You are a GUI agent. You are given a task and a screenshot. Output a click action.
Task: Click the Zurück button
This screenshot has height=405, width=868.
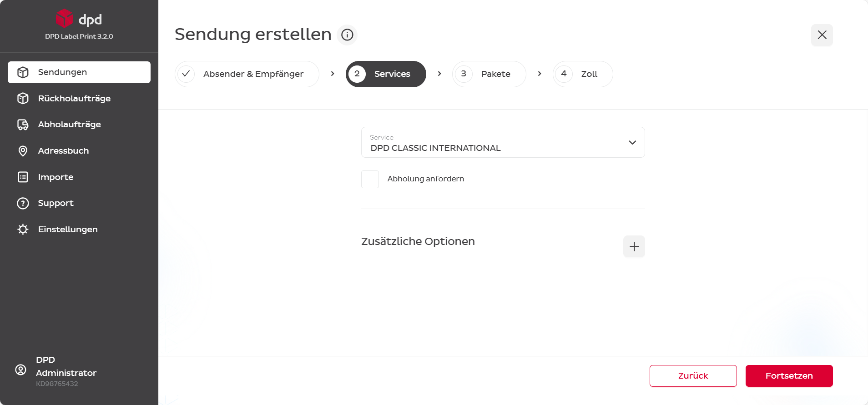(x=693, y=376)
